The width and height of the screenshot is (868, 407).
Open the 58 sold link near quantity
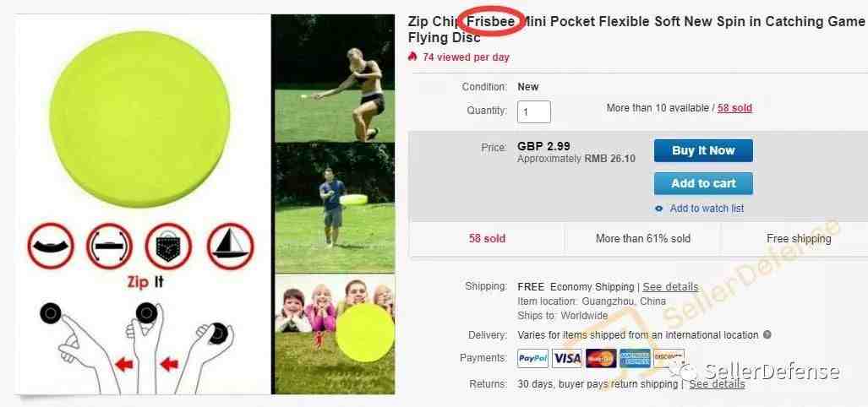[734, 108]
